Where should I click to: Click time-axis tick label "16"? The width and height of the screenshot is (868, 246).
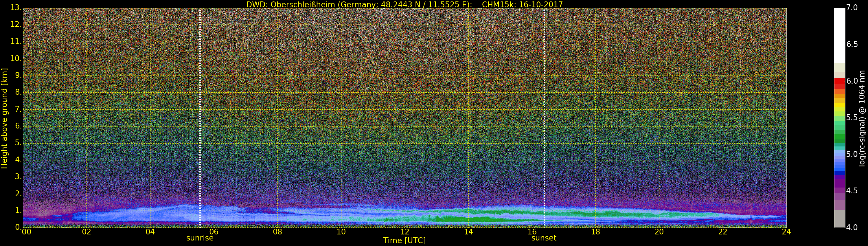pyautogui.click(x=532, y=232)
